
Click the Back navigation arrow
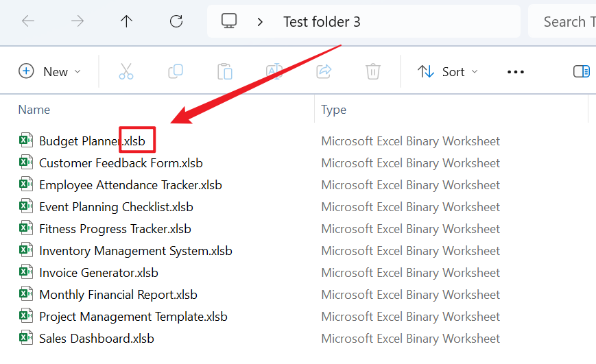click(x=28, y=21)
